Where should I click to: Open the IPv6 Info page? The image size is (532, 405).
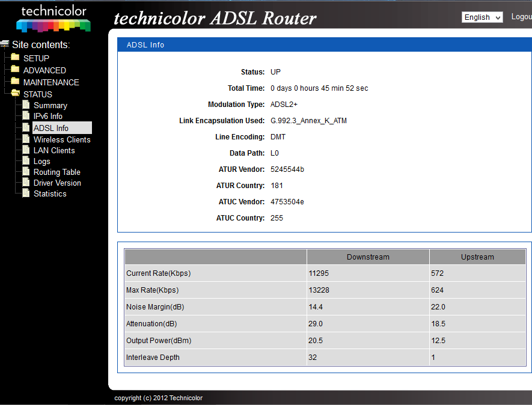pyautogui.click(x=48, y=117)
